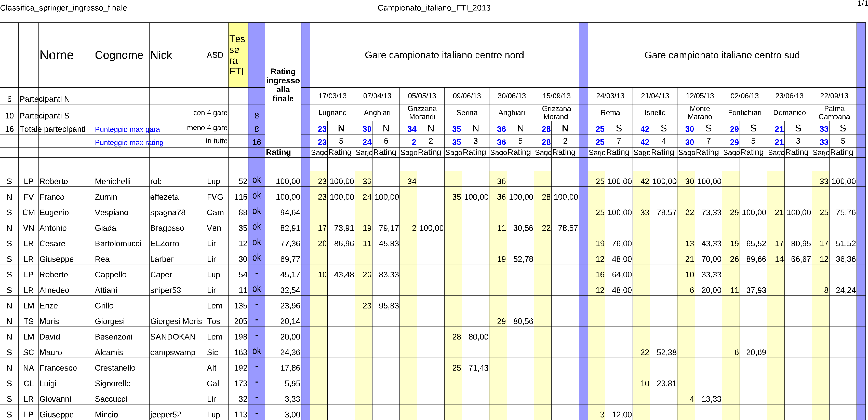This screenshot has height=420, width=868.
Task: Click the date cell '22/09/13'
Action: (x=834, y=96)
